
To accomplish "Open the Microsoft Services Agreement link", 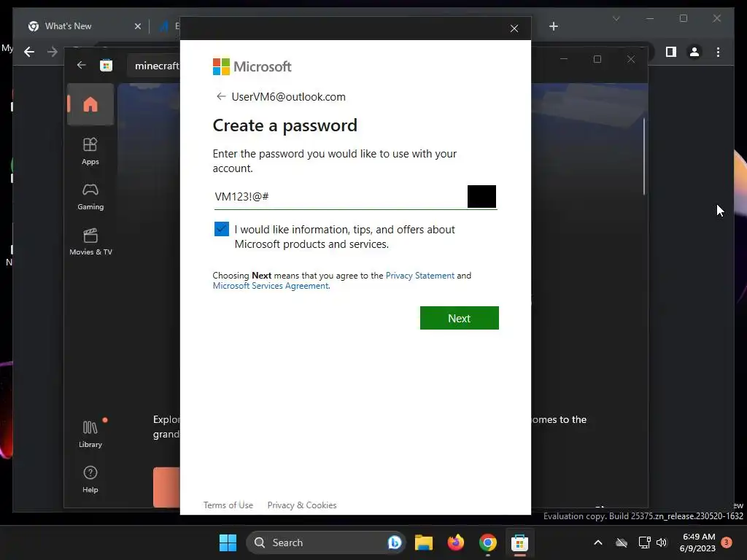I will [270, 286].
